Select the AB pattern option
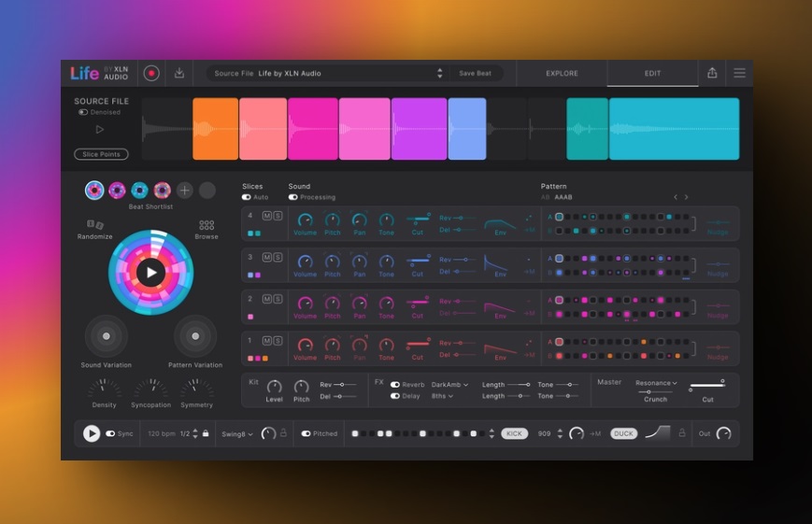Screen dimensions: 812x524 point(545,197)
